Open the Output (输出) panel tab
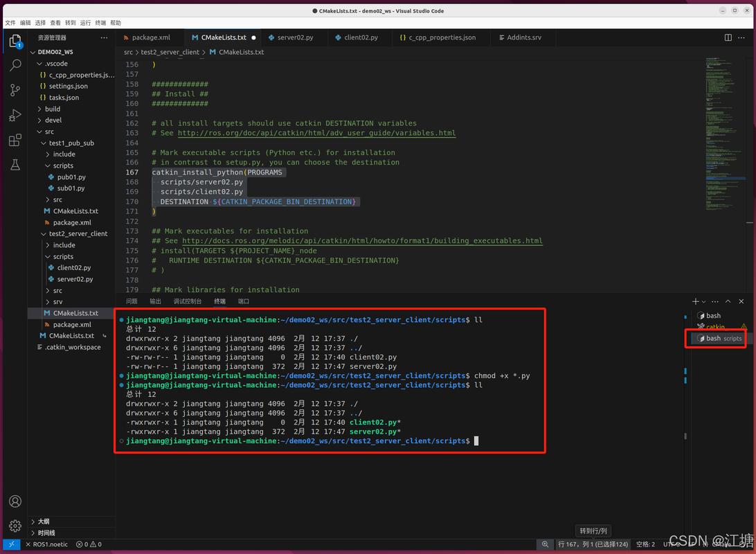This screenshot has height=554, width=756. 155,301
